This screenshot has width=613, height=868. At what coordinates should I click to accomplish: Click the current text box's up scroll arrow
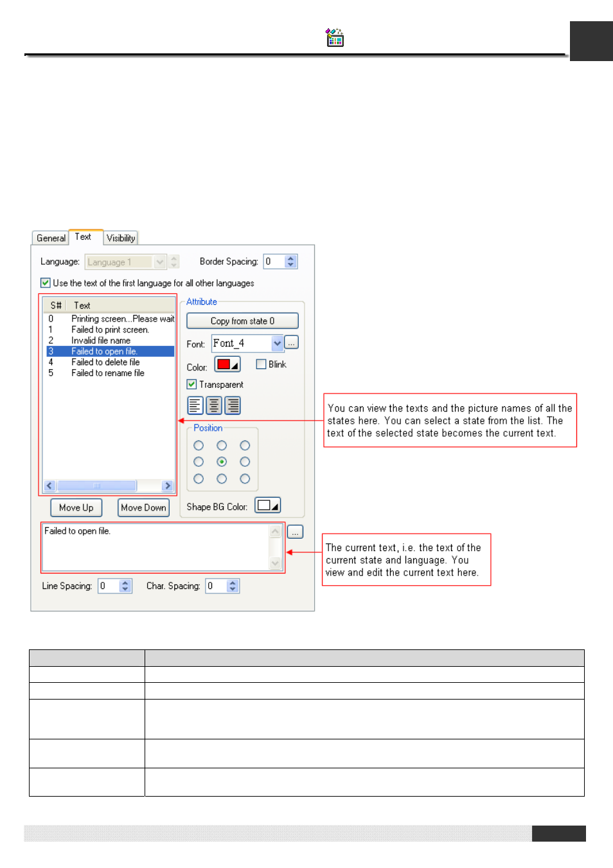[x=275, y=531]
